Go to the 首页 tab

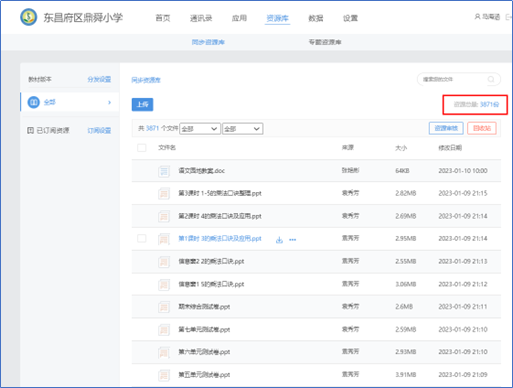click(x=163, y=18)
